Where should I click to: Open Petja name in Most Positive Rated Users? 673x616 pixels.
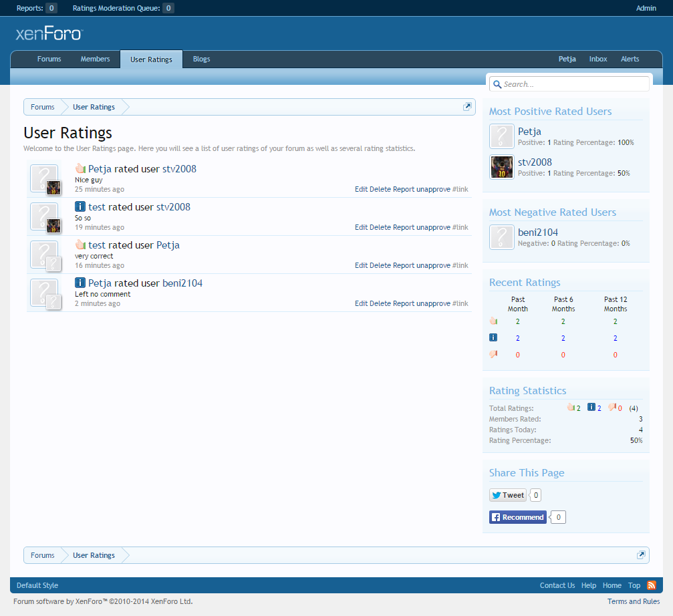529,131
